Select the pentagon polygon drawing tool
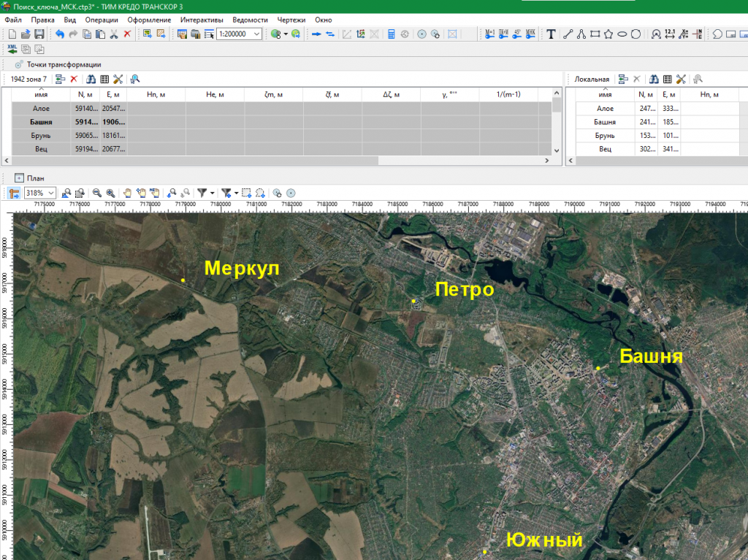The image size is (748, 560). pyautogui.click(x=608, y=34)
